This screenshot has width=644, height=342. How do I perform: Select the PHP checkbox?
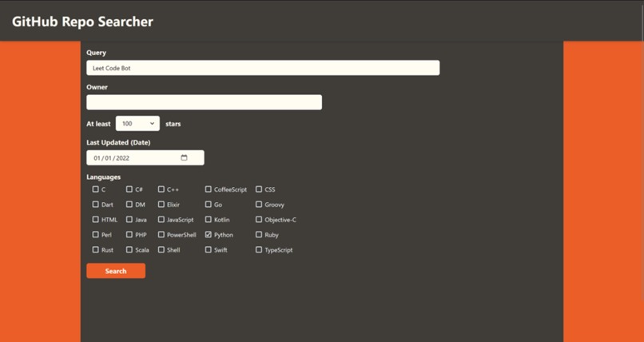pyautogui.click(x=129, y=234)
